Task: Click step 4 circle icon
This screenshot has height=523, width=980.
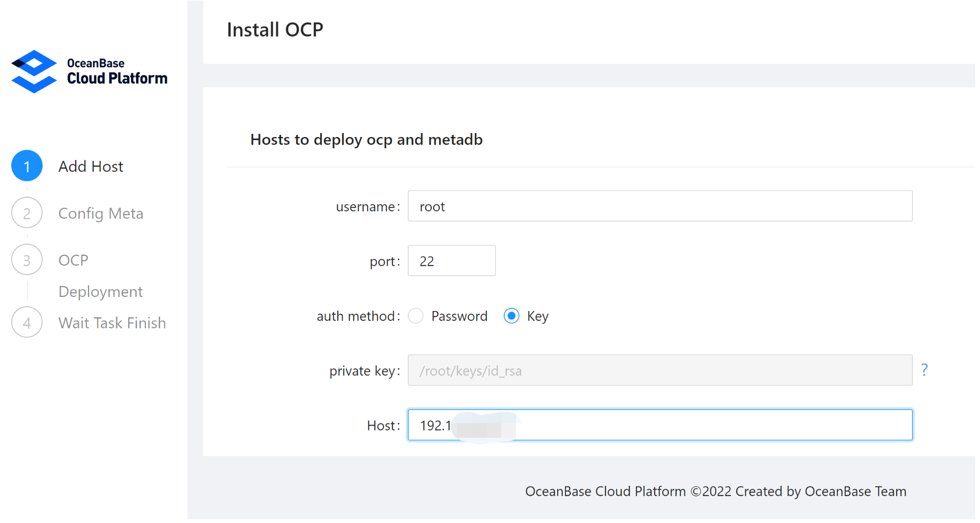Action: pos(27,322)
